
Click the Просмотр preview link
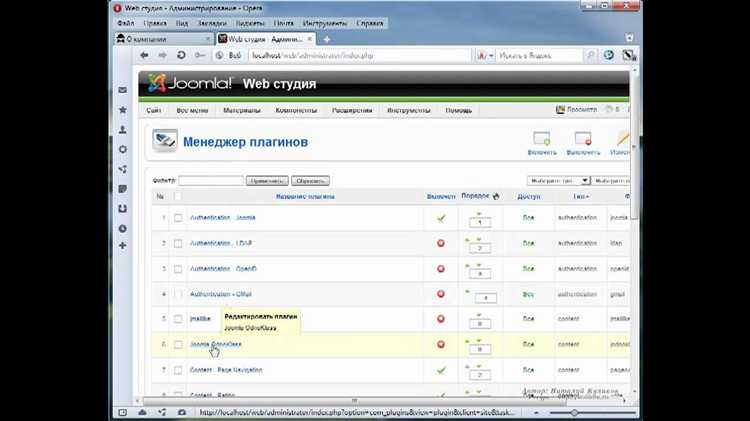pos(577,110)
